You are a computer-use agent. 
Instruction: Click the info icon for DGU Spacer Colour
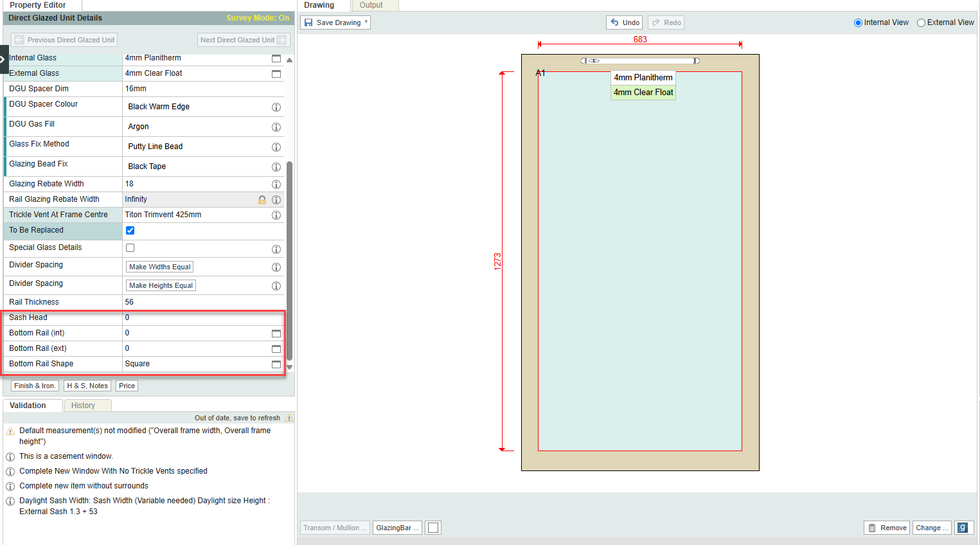click(276, 107)
